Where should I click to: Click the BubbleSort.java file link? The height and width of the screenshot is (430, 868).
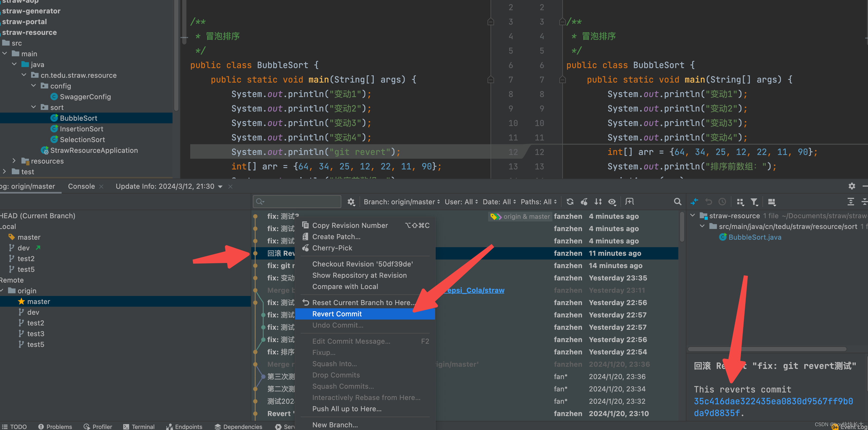pos(750,237)
